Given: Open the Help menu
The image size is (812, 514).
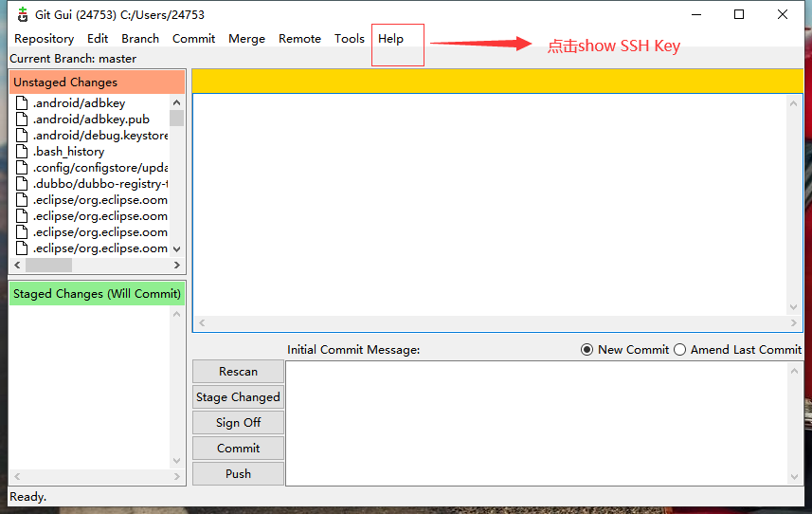Looking at the screenshot, I should [390, 39].
